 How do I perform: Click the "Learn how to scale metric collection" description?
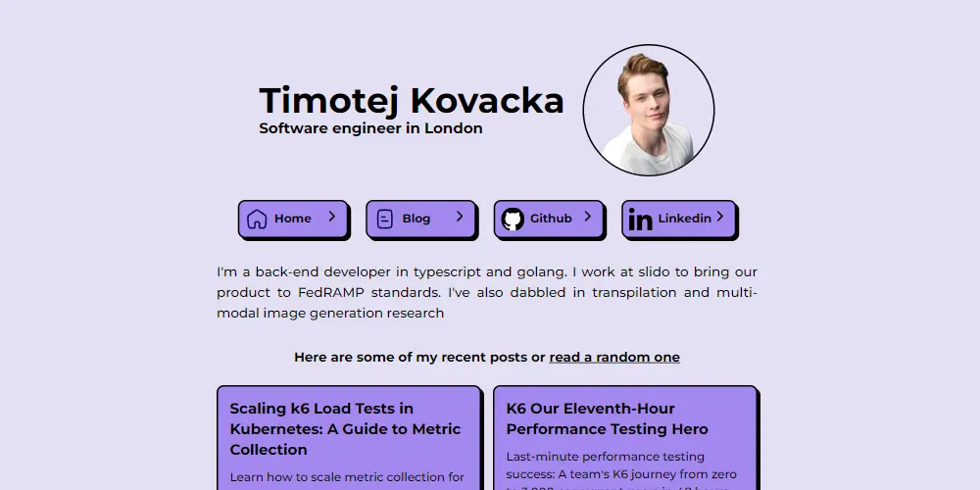(347, 477)
